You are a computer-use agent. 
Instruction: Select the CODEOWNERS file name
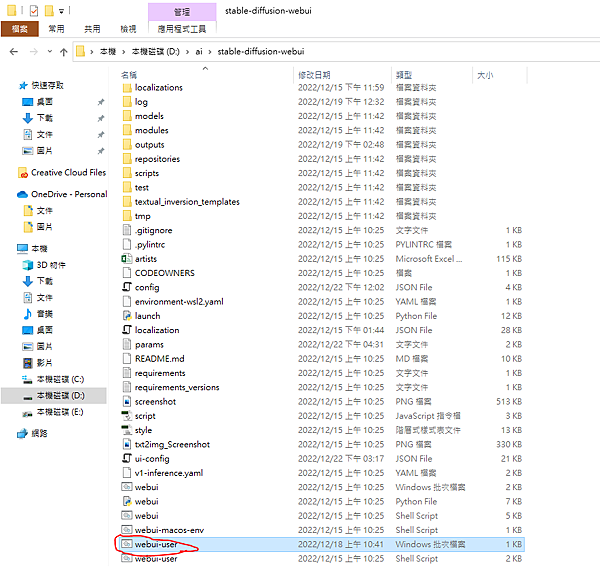pos(165,273)
